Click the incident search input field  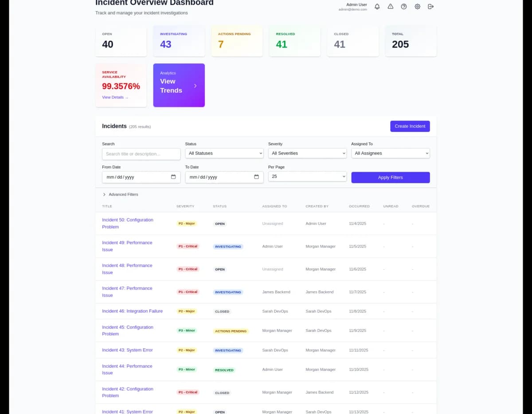pyautogui.click(x=141, y=154)
